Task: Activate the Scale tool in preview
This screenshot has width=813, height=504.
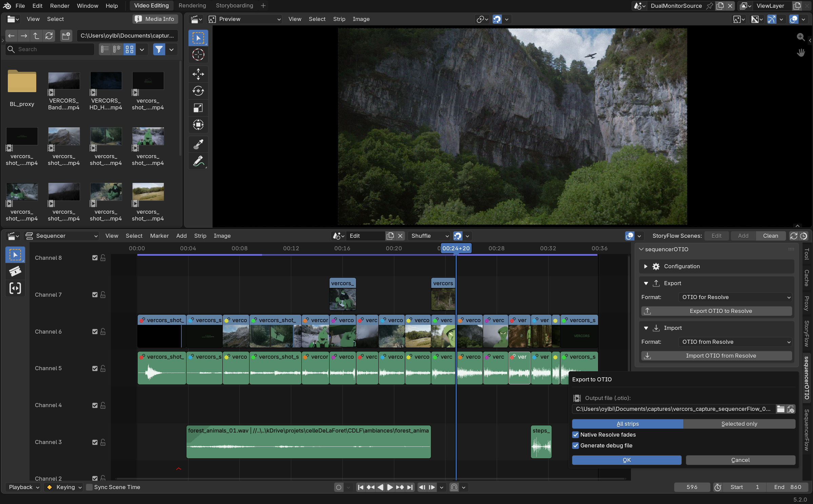Action: coord(198,108)
